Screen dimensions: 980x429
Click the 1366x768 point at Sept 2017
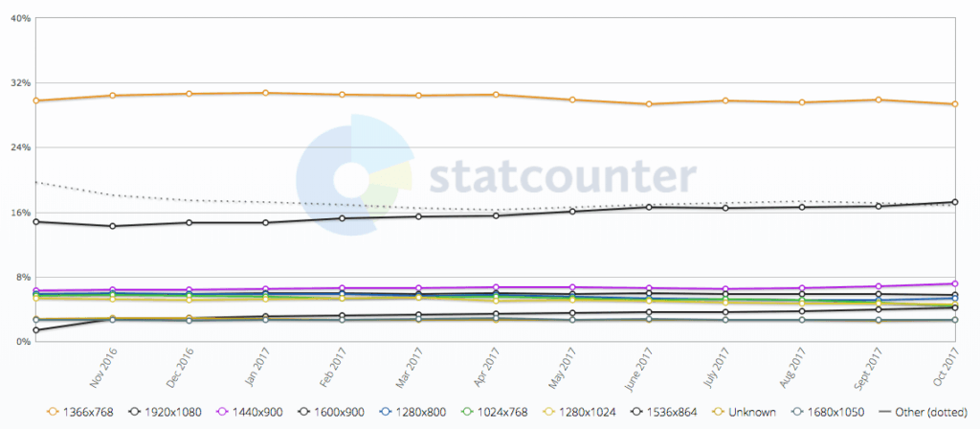pos(879,100)
